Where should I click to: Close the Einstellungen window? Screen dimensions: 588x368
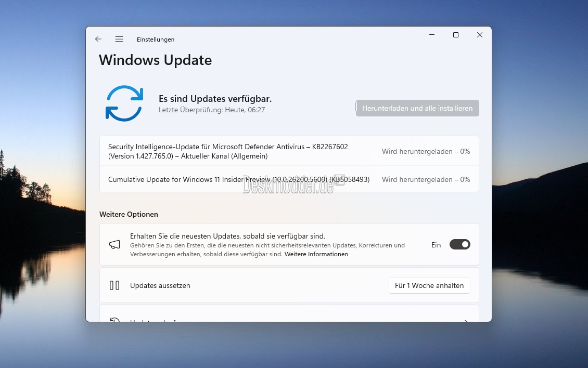480,35
